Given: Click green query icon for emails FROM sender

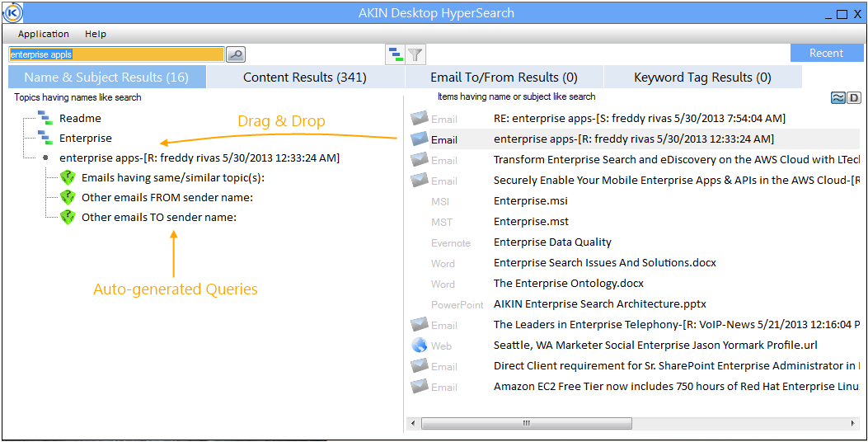Looking at the screenshot, I should coord(68,197).
